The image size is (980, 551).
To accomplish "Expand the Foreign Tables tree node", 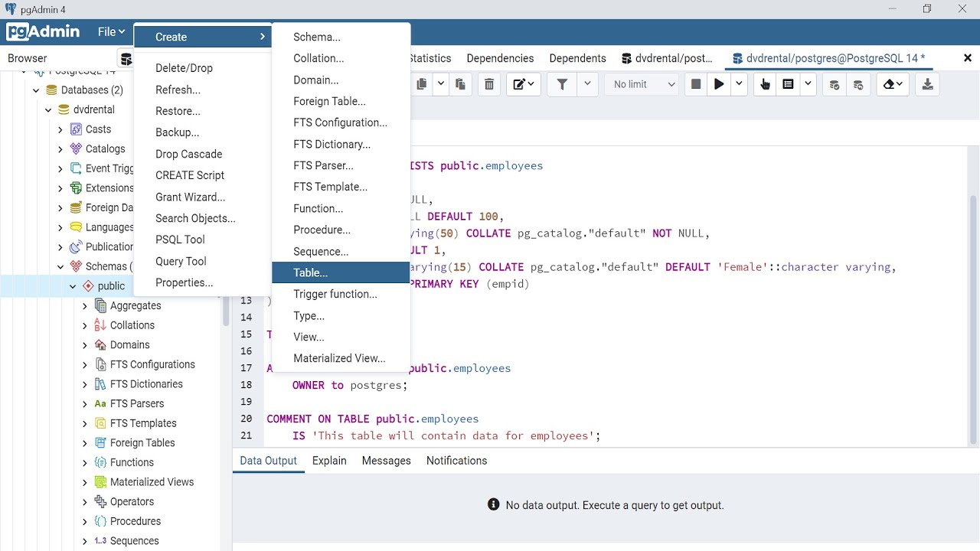I will tap(85, 442).
